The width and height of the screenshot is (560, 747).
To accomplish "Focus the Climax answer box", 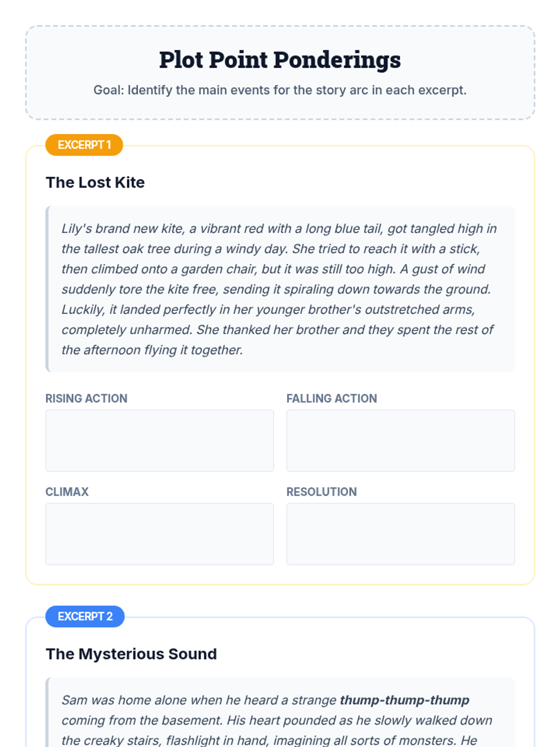I will pos(160,534).
